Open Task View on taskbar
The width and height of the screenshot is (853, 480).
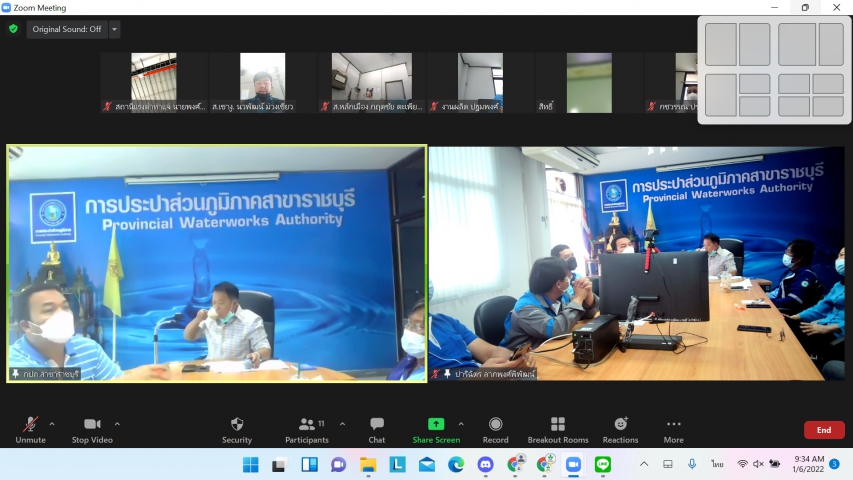click(280, 465)
